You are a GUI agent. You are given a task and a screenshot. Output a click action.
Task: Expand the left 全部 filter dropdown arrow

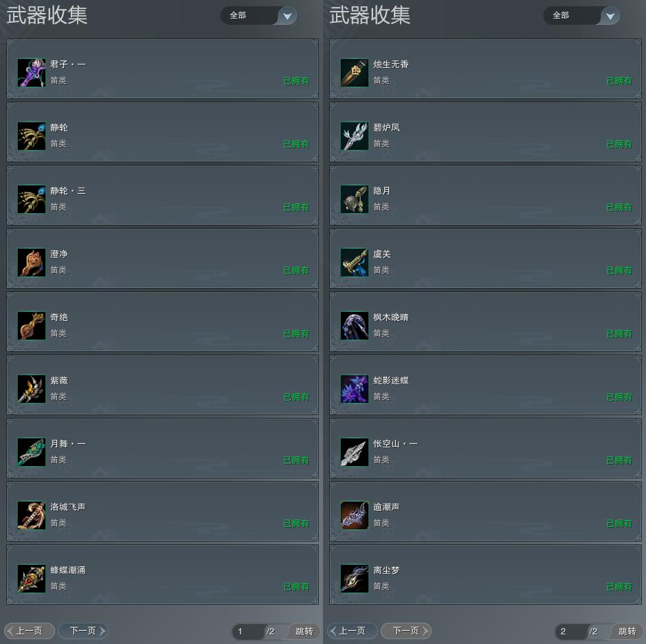[287, 16]
